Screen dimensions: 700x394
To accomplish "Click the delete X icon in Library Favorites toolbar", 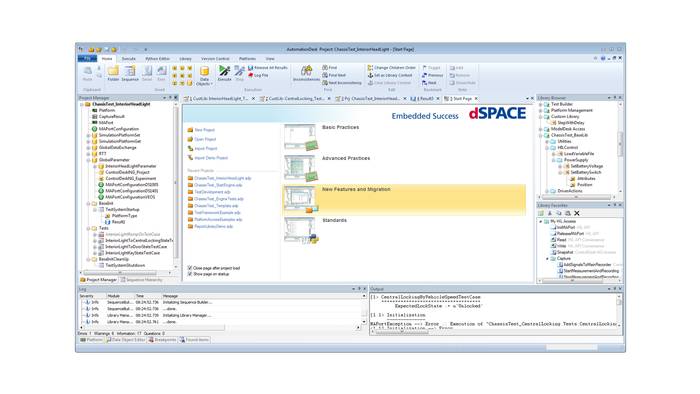I will [x=577, y=213].
